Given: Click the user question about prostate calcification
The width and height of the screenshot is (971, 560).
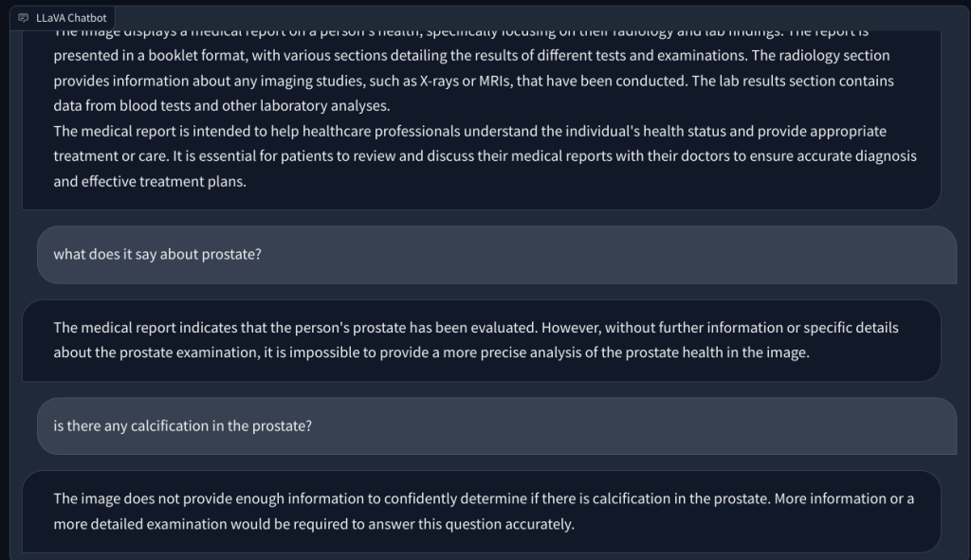Looking at the screenshot, I should pyautogui.click(x=182, y=426).
